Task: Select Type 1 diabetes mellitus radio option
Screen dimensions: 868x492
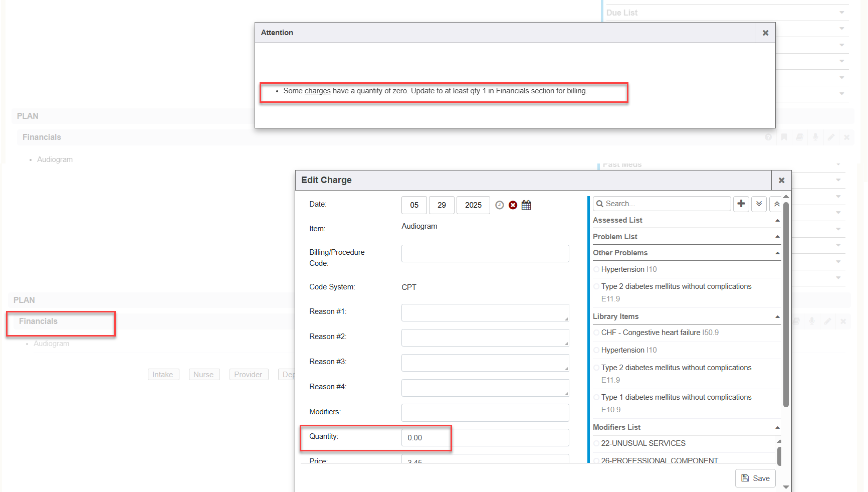Action: [x=596, y=398]
